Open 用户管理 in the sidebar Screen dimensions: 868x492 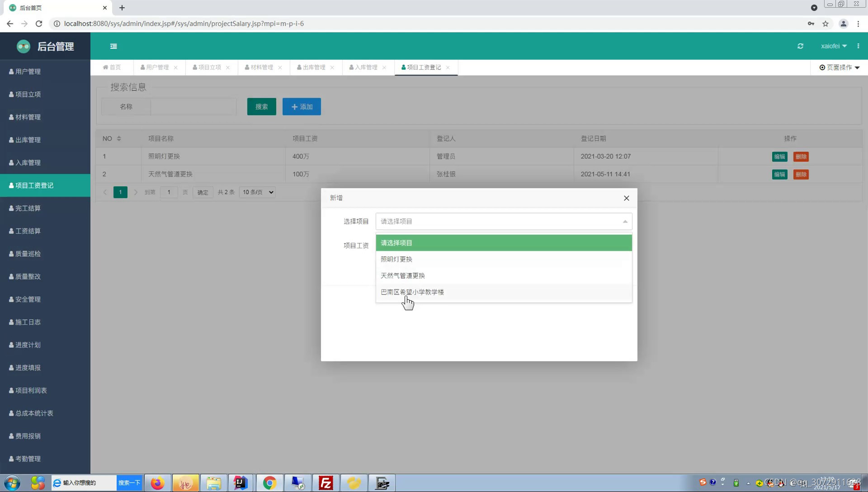tap(45, 71)
